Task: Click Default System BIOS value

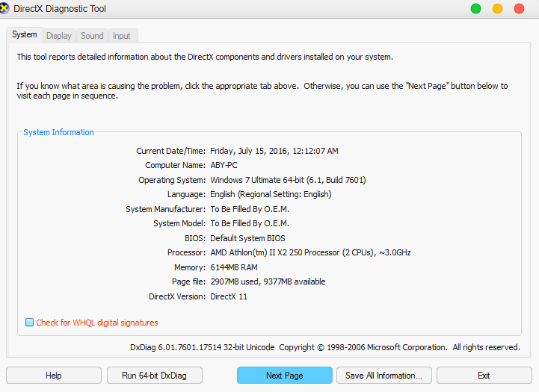Action: coord(248,238)
